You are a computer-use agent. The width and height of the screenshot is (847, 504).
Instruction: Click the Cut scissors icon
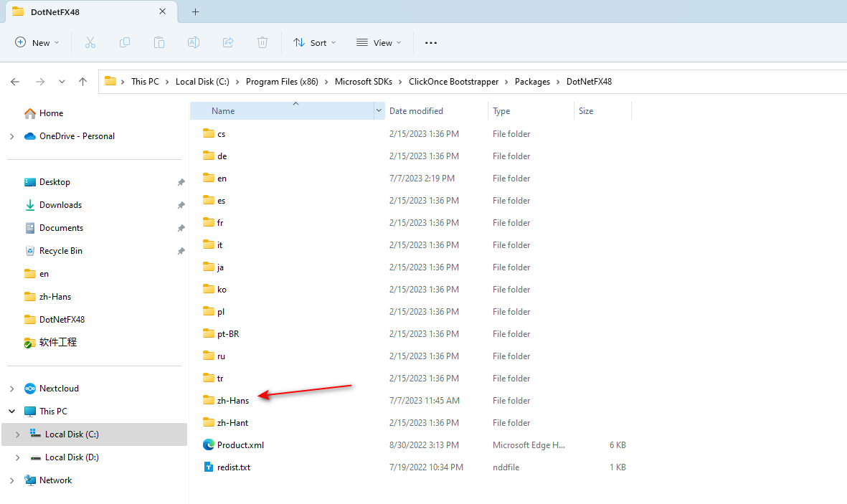90,43
